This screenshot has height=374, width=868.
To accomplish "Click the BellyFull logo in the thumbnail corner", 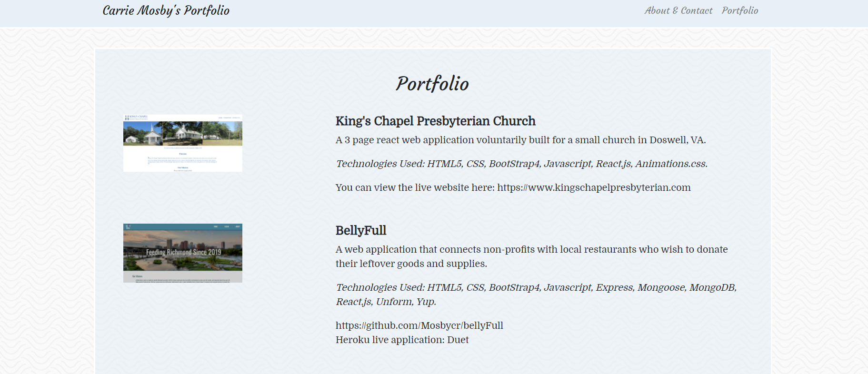I will [129, 226].
